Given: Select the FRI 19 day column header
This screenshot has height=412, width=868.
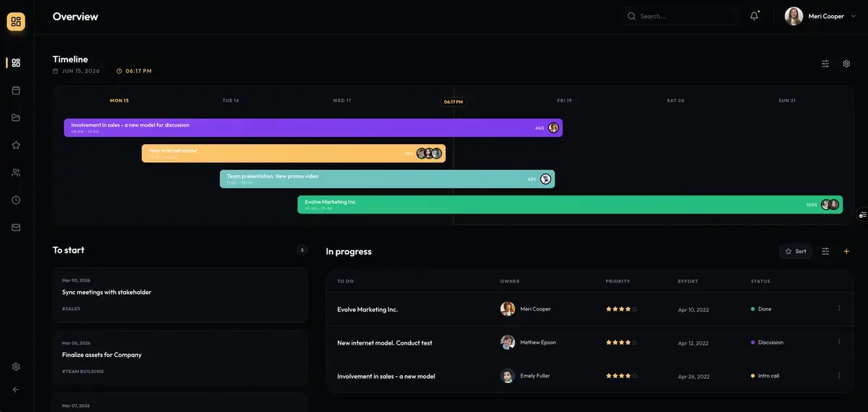Looking at the screenshot, I should point(564,101).
